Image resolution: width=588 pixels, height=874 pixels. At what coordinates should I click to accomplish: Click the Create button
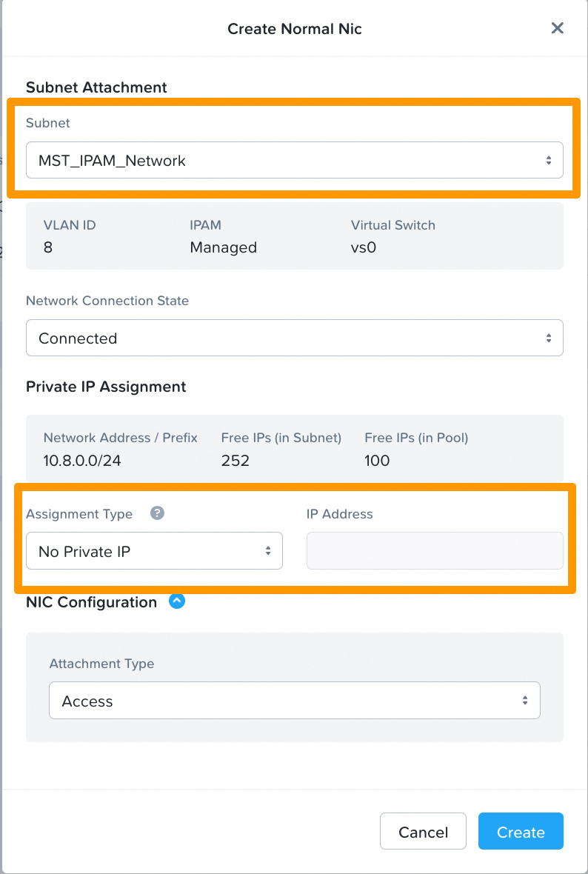click(x=521, y=831)
